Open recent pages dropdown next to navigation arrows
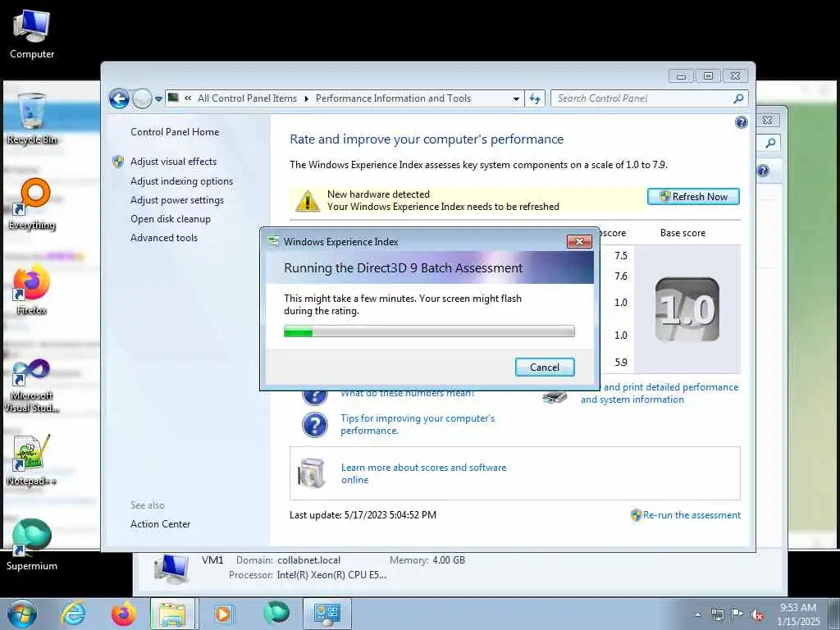840x630 pixels. click(x=158, y=99)
